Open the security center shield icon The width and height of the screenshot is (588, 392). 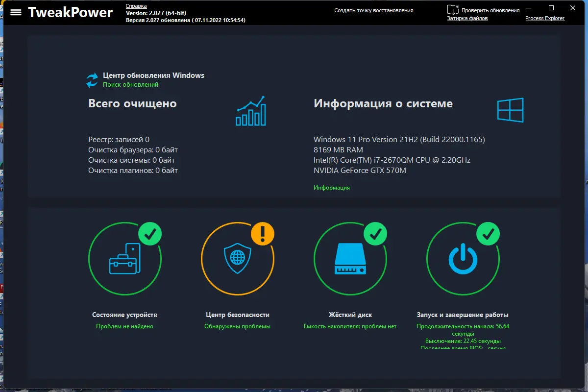237,259
